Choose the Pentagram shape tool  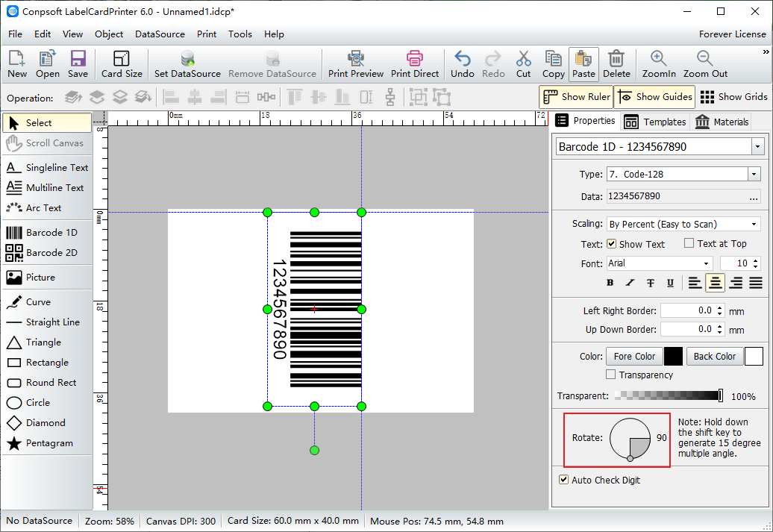[47, 443]
